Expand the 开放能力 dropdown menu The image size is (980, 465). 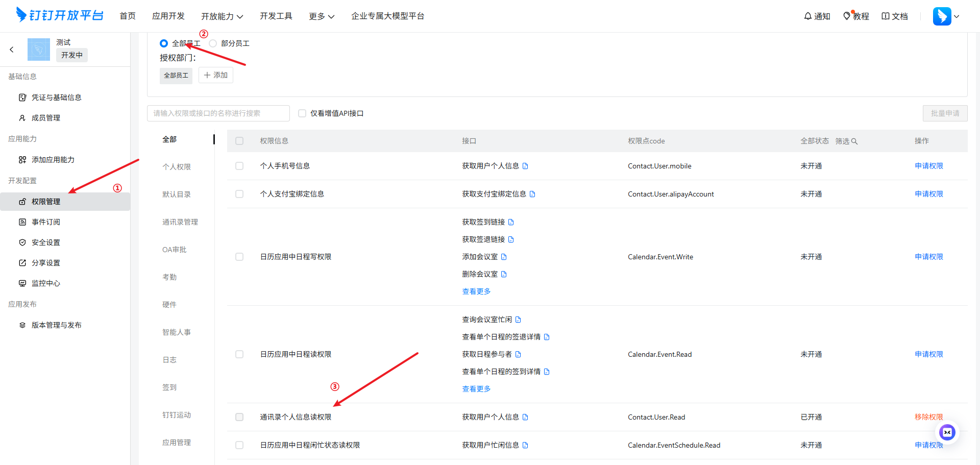pos(222,16)
